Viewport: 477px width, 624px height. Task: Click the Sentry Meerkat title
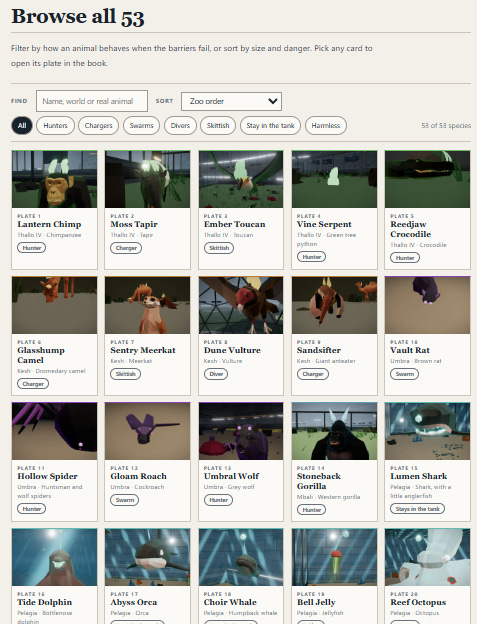(x=143, y=350)
